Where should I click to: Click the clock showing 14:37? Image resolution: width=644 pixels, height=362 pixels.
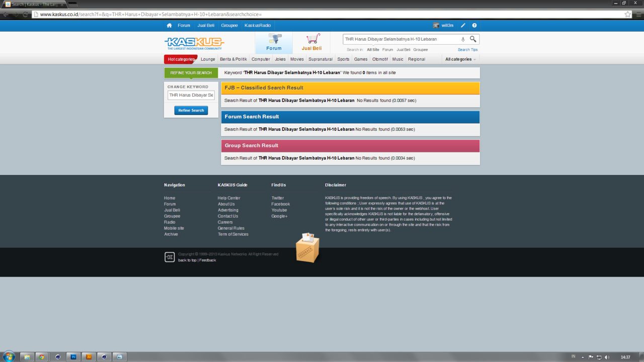pyautogui.click(x=625, y=357)
